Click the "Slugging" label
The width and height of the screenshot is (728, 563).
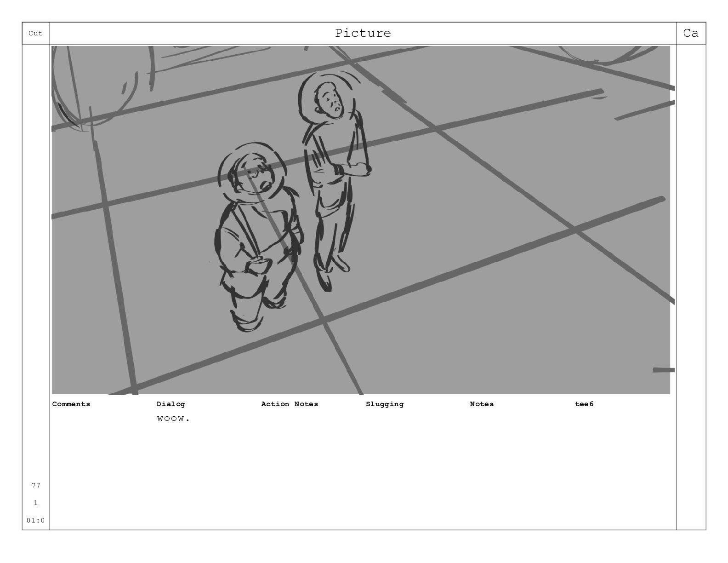tap(385, 404)
